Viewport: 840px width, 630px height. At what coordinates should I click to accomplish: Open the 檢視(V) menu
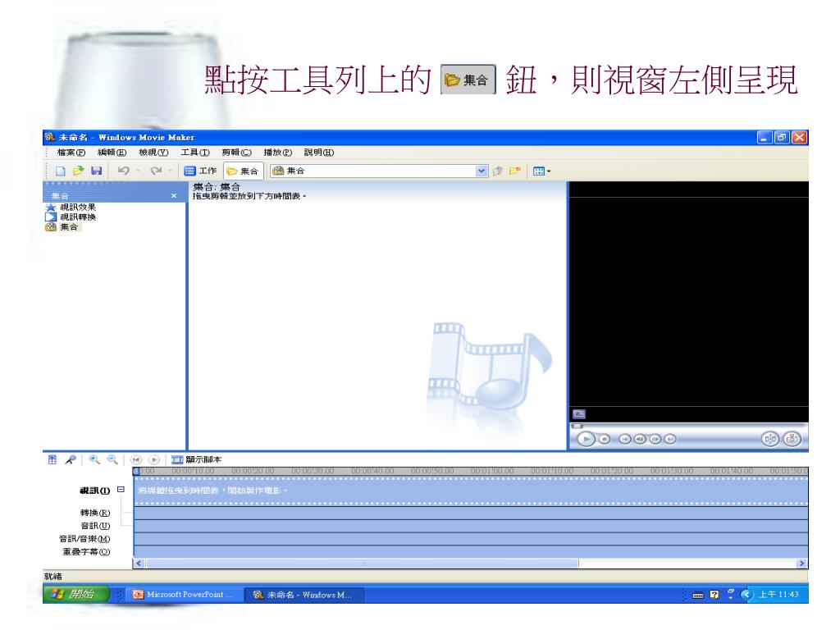click(153, 153)
